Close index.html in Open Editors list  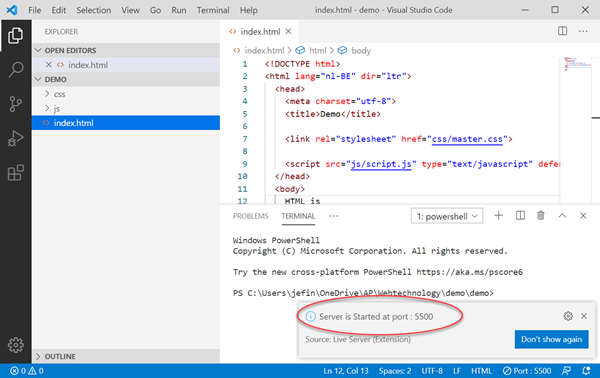(x=49, y=65)
